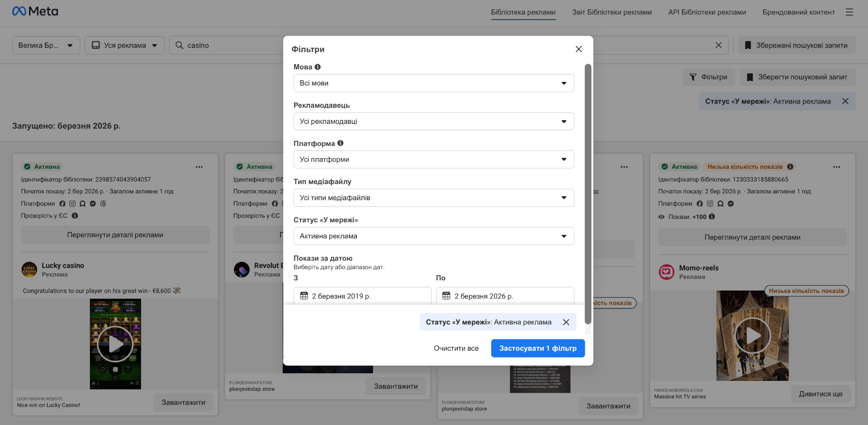Remove the page status chip Активна реклама

click(845, 101)
